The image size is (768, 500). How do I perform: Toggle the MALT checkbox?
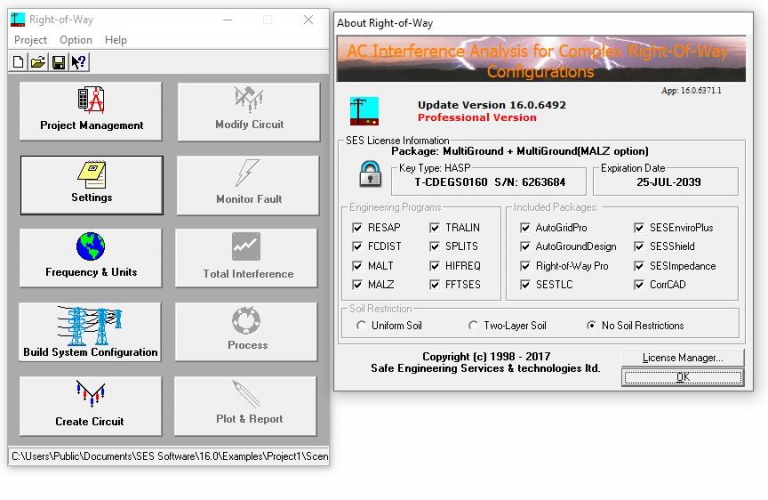tap(358, 266)
